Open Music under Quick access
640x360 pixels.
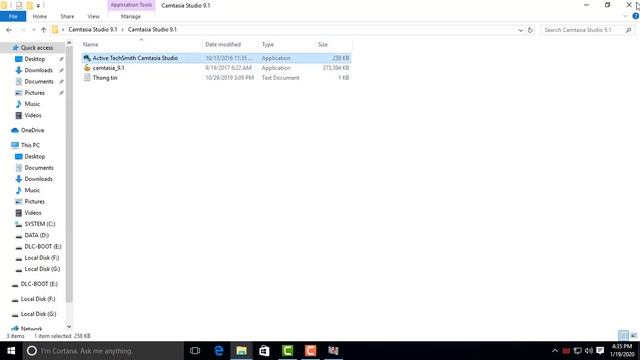32,104
